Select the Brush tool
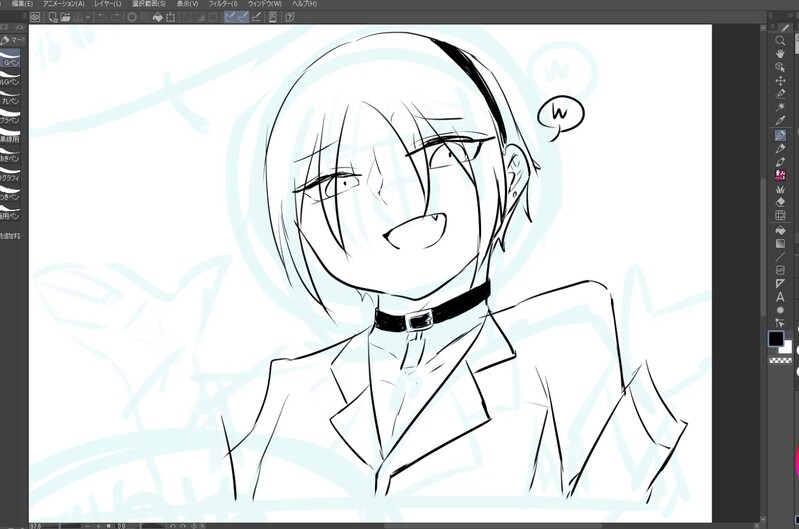 [780, 162]
